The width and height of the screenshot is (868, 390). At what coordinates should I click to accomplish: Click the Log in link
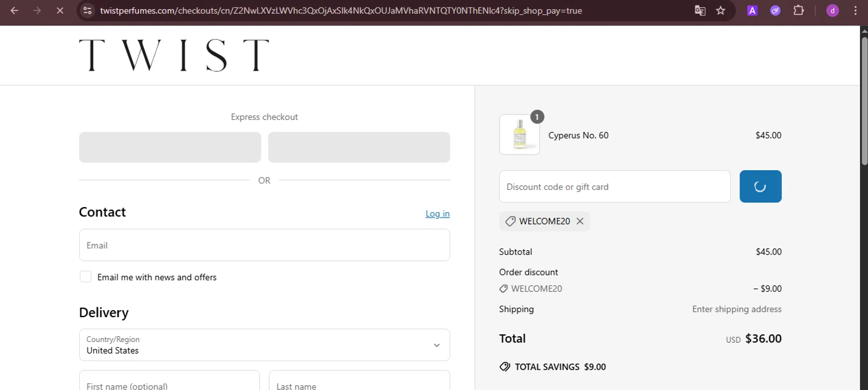(x=437, y=214)
